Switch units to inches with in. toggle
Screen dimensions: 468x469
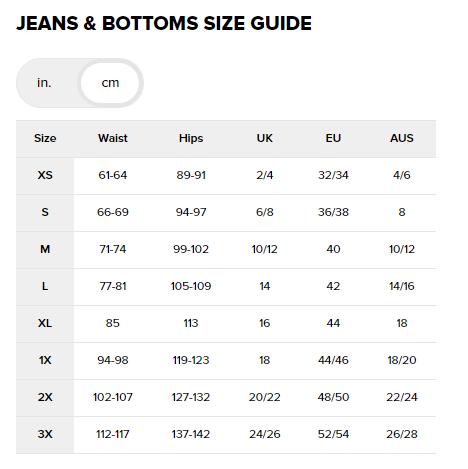coord(44,83)
